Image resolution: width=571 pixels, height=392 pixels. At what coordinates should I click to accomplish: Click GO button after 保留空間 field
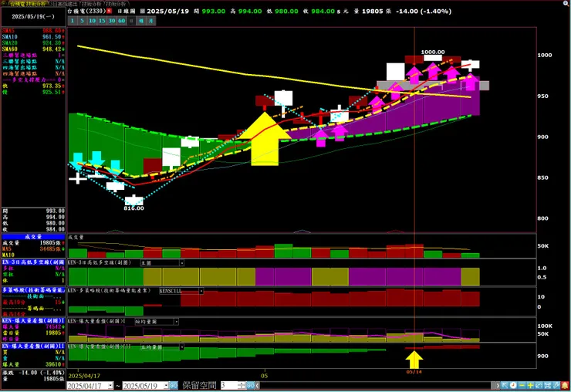pos(251,386)
